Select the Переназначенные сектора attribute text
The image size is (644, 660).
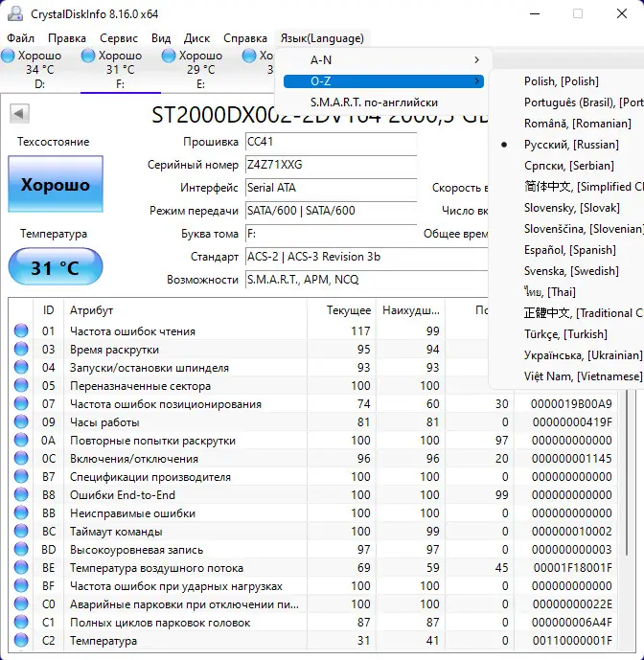tap(140, 386)
